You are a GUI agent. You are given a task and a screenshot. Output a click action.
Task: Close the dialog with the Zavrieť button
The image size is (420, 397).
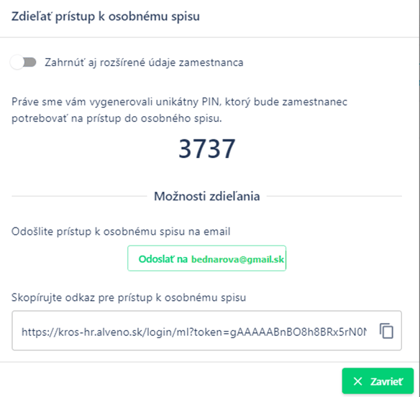378,381
